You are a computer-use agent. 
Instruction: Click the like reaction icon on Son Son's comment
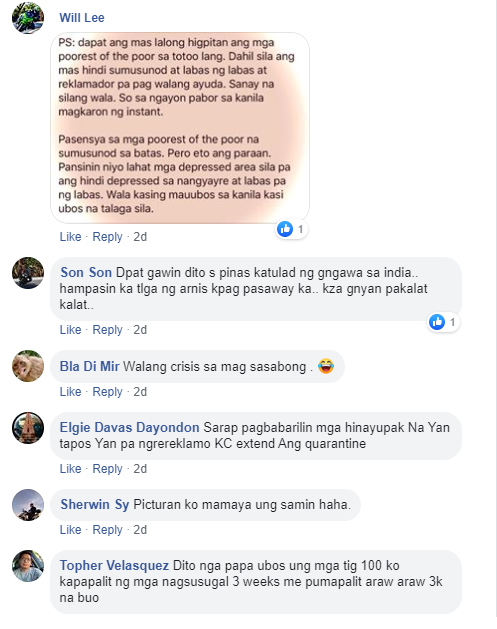point(437,322)
